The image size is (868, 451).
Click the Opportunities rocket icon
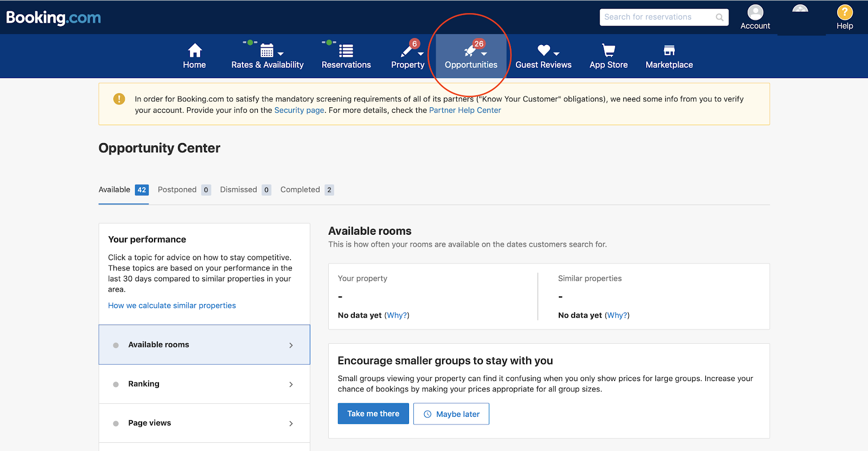(470, 51)
